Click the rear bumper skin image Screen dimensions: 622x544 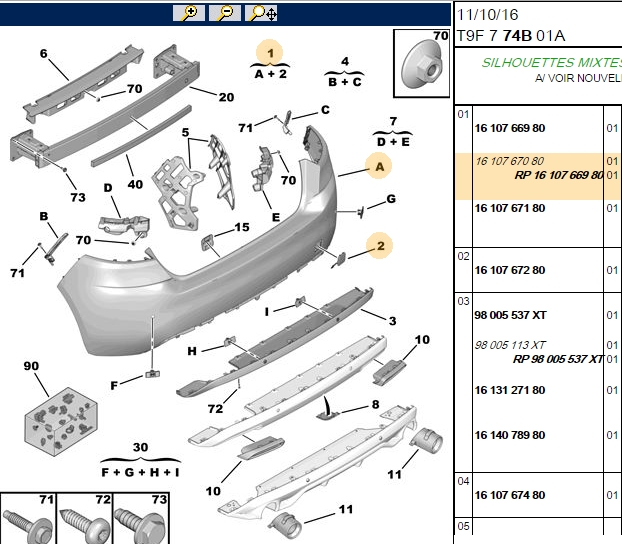tap(198, 242)
